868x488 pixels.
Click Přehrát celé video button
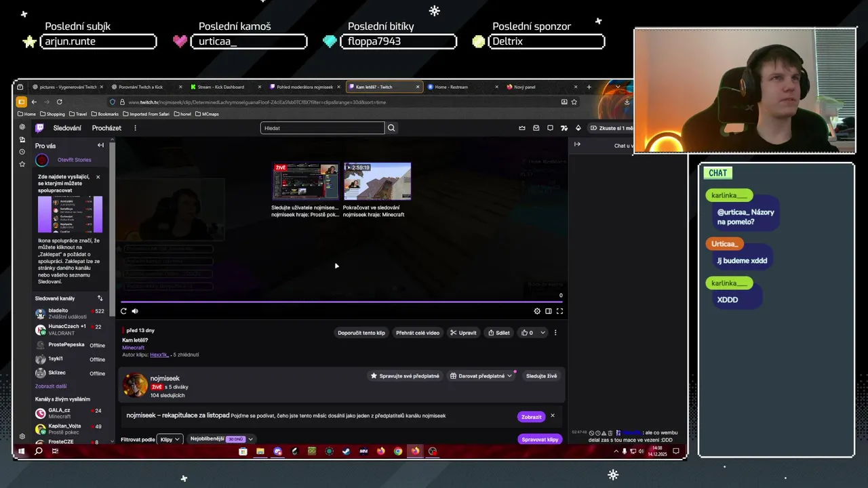tap(418, 333)
